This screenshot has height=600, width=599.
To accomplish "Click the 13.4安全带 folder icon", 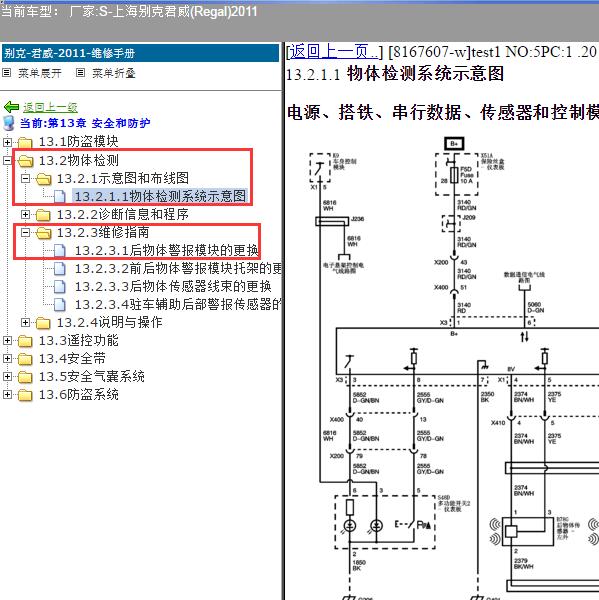I will point(25,359).
